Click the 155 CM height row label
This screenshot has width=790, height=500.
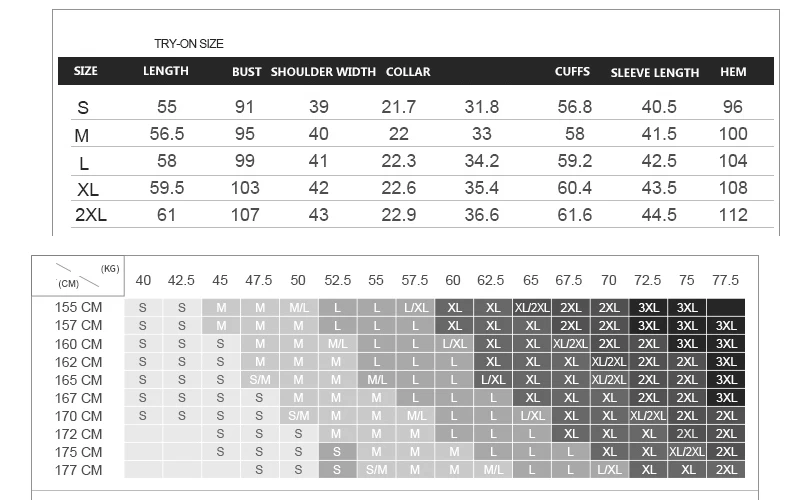(x=78, y=307)
